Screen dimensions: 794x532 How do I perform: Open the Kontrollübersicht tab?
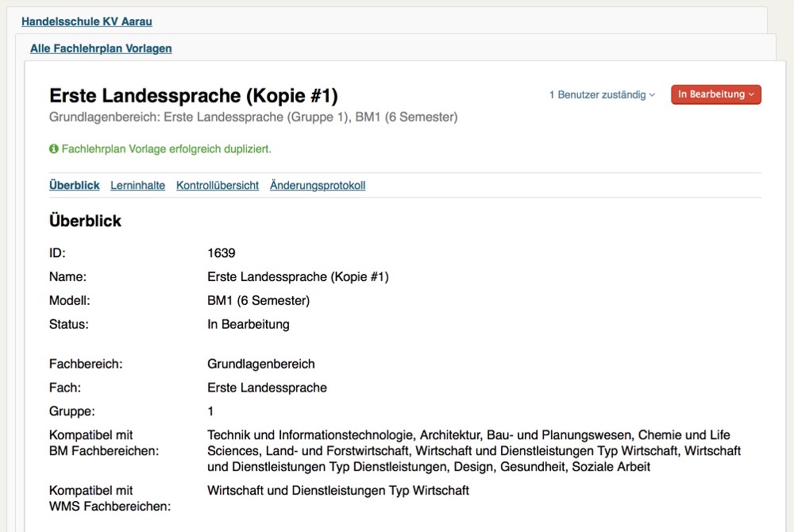click(218, 185)
